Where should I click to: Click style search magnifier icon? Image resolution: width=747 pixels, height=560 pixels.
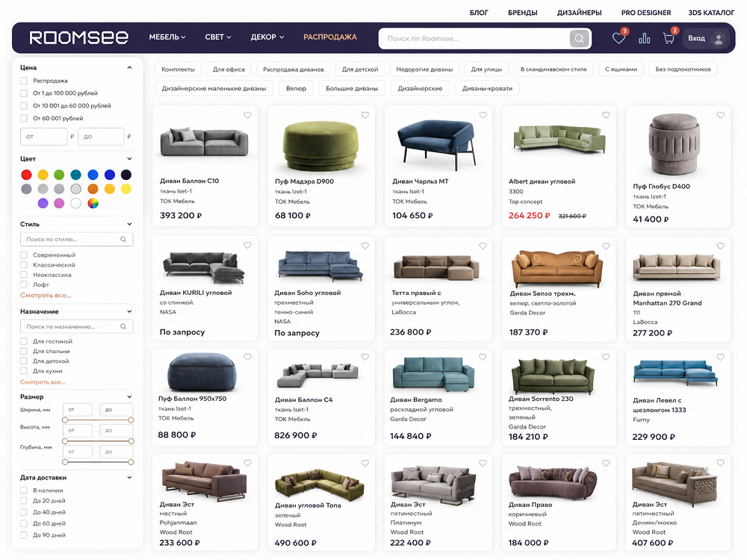coord(123,239)
